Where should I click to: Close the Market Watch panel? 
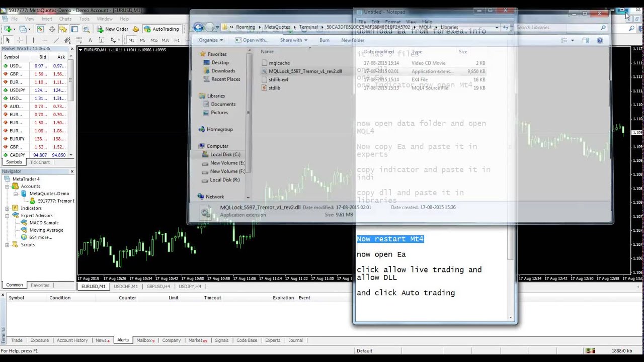72,49
